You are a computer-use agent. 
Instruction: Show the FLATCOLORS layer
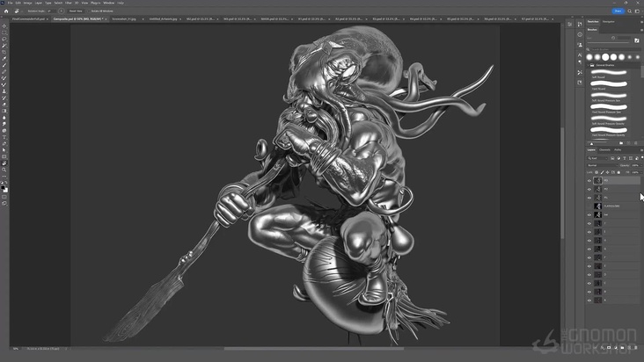click(x=589, y=206)
